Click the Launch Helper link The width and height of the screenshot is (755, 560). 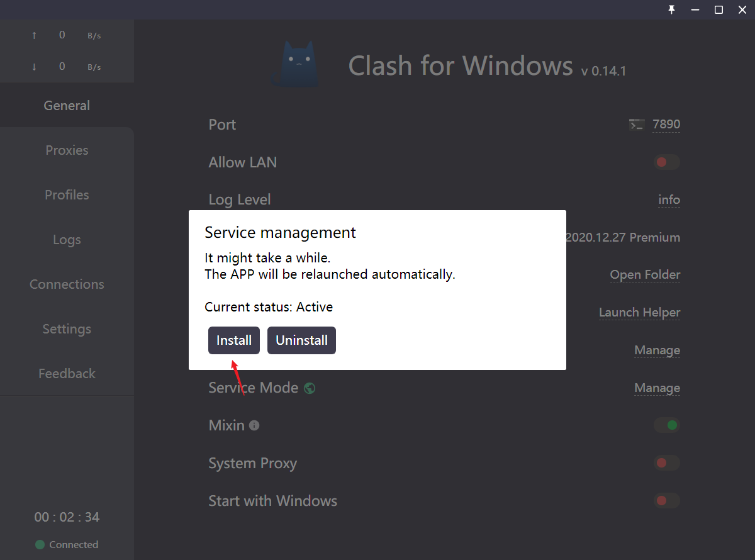click(x=639, y=313)
